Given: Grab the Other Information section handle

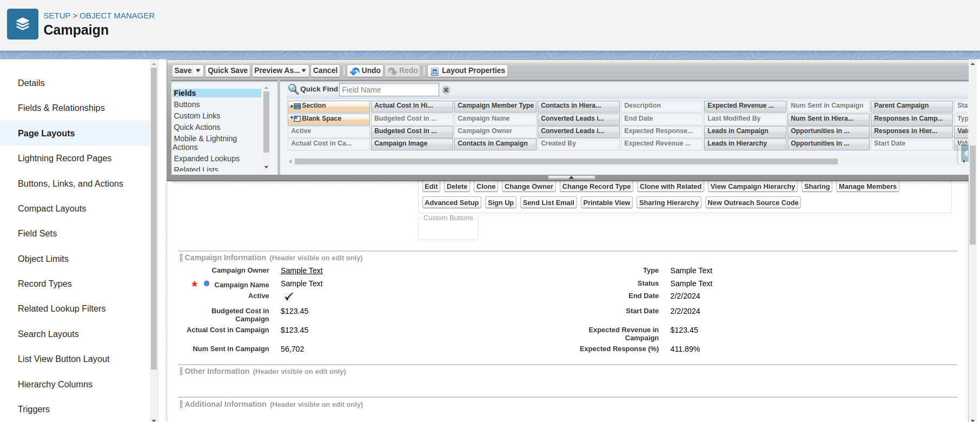Looking at the screenshot, I should pos(181,371).
